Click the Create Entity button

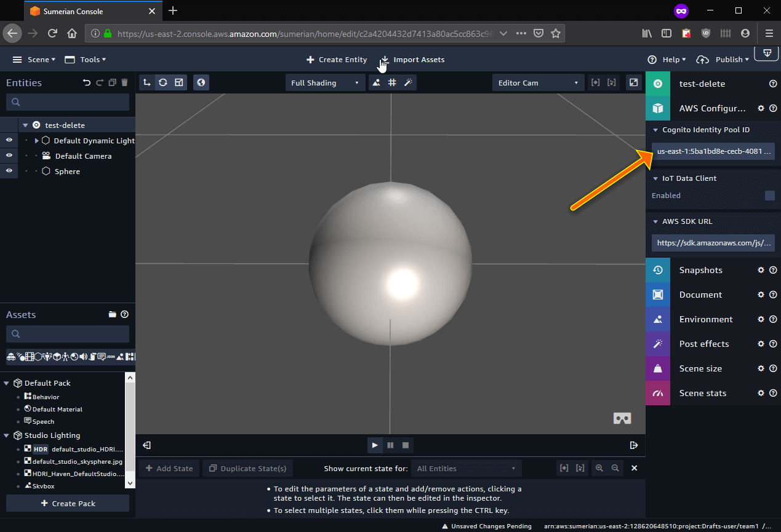pos(337,60)
